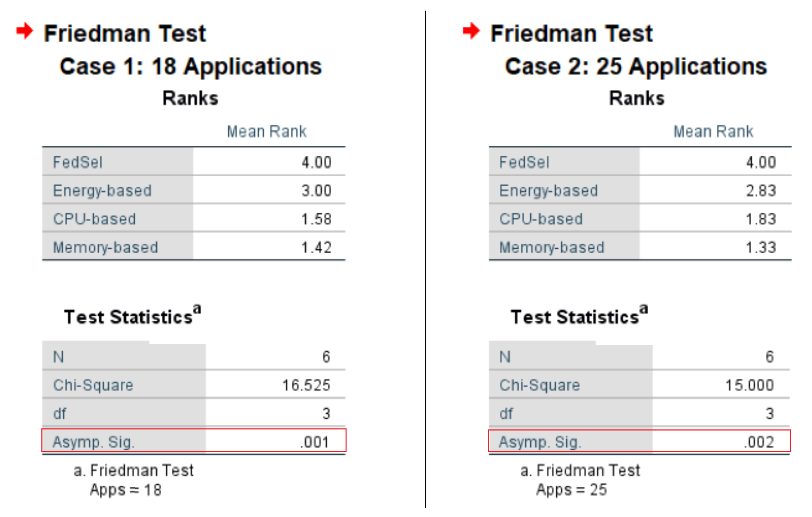The height and width of the screenshot is (517, 812).
Task: Click Memory-based value 1.33 in Case 2
Action: pyautogui.click(x=761, y=247)
